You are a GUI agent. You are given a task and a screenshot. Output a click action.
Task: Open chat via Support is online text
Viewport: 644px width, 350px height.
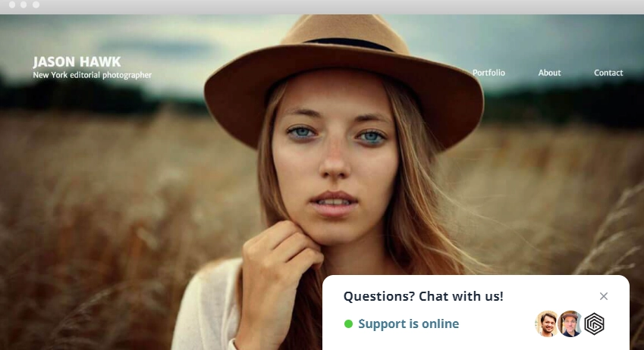409,323
